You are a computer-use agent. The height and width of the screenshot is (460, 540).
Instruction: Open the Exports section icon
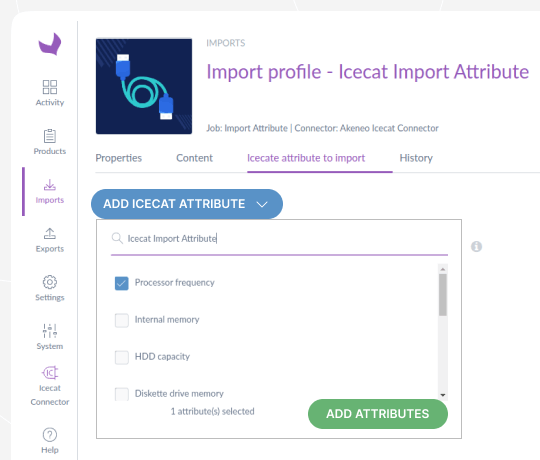point(50,233)
